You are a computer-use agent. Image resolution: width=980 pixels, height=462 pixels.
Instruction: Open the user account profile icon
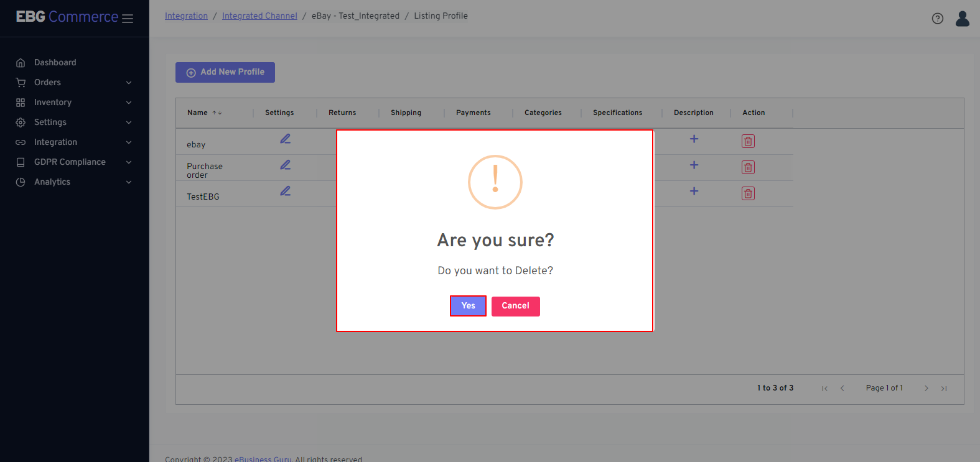click(962, 19)
